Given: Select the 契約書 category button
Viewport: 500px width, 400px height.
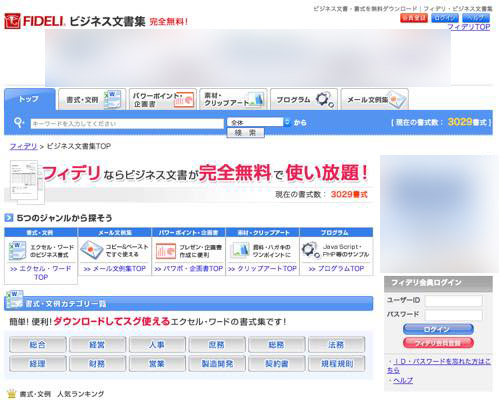Looking at the screenshot, I should tap(276, 363).
